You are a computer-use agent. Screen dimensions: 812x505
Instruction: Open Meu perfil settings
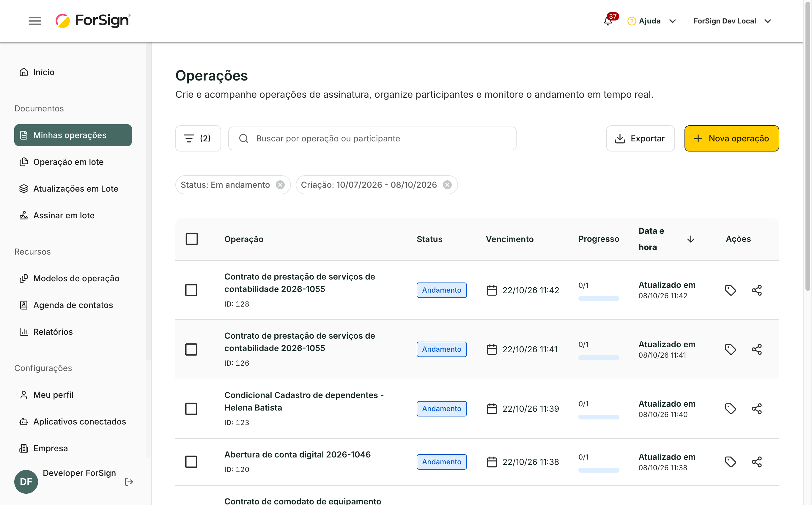[73, 394]
